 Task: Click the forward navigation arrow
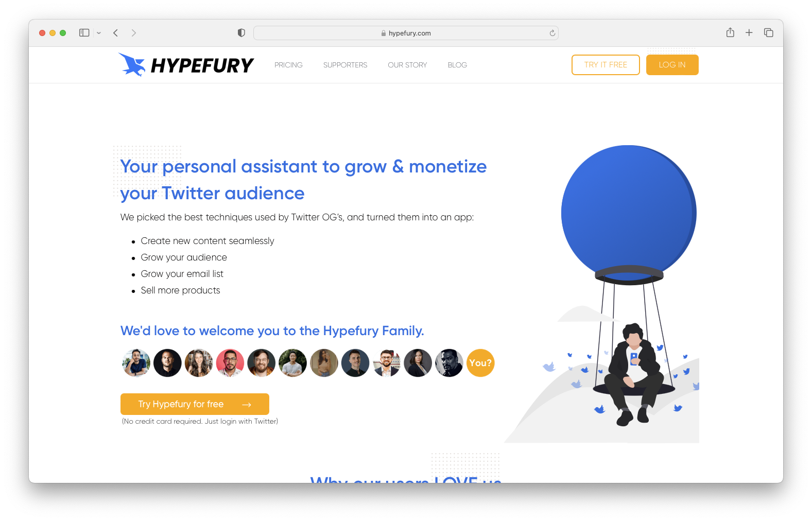(x=134, y=33)
